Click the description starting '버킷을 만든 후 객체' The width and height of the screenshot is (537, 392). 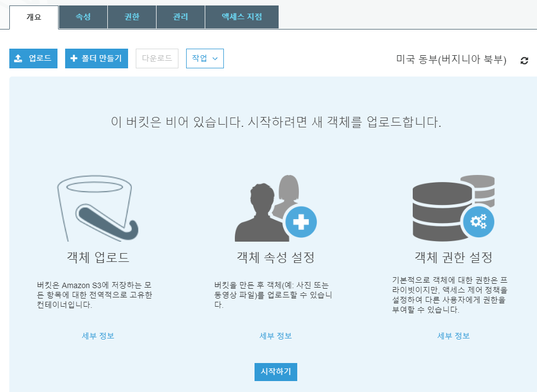(273, 295)
